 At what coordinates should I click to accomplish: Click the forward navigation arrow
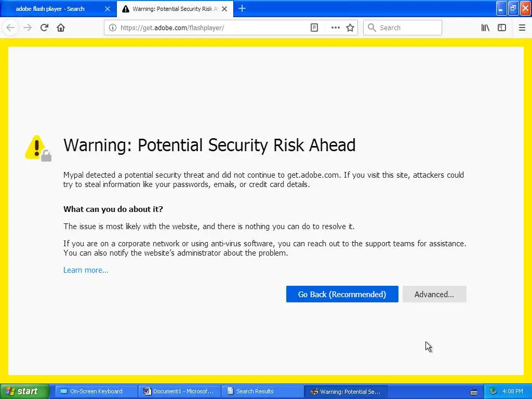(28, 28)
